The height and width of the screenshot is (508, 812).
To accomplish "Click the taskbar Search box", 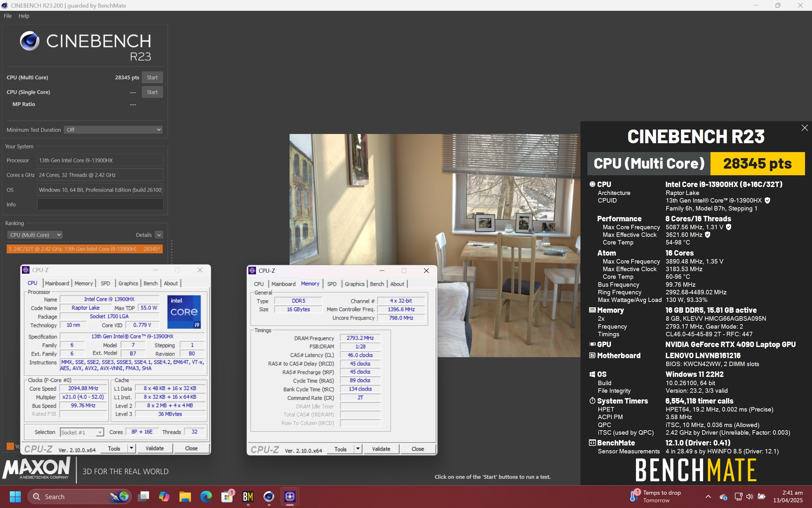I will click(x=80, y=496).
